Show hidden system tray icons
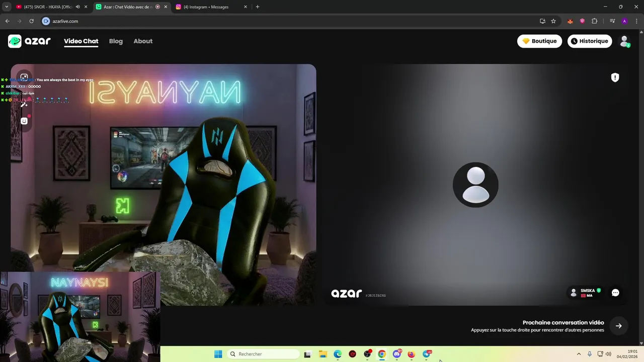This screenshot has width=644, height=362. 579,354
